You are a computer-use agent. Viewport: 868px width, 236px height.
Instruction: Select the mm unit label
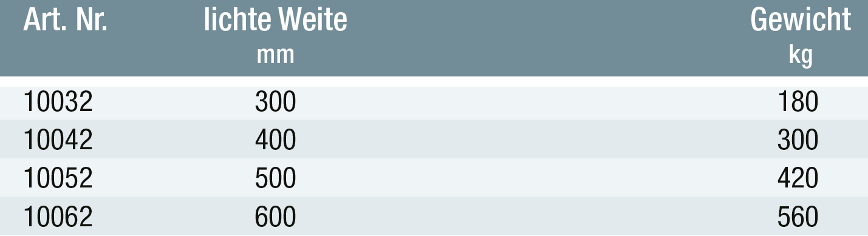276,55
